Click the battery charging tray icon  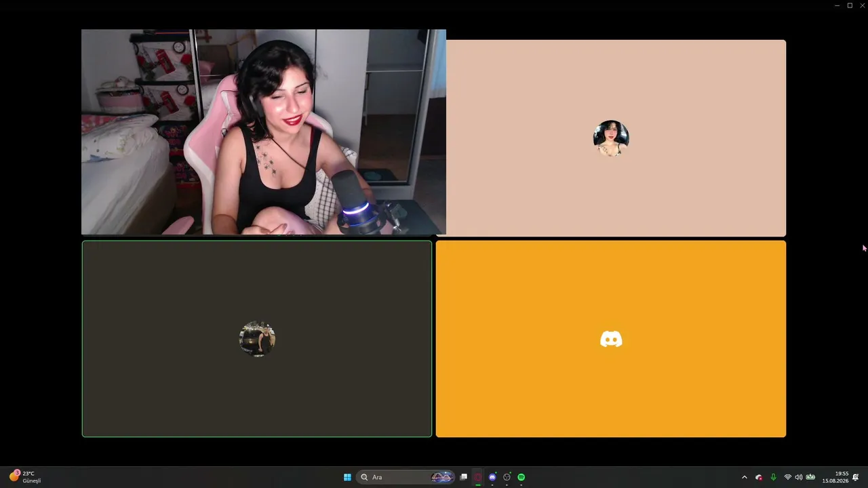tap(810, 477)
